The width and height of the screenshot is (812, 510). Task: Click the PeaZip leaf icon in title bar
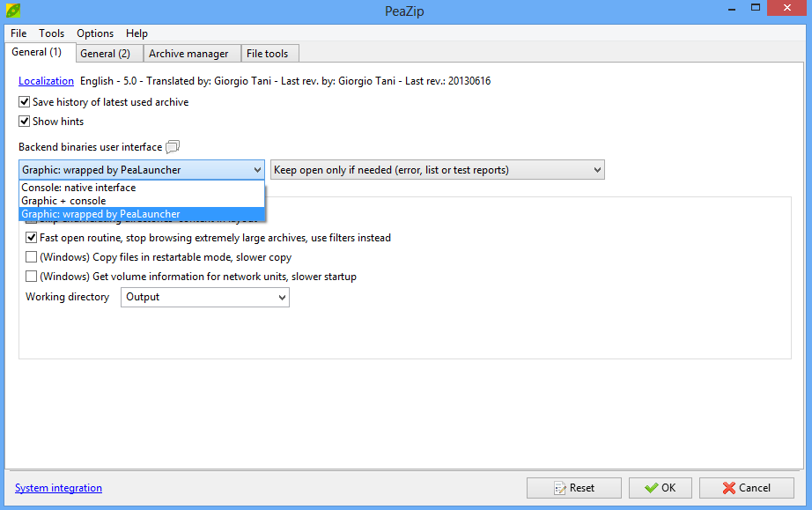point(13,10)
